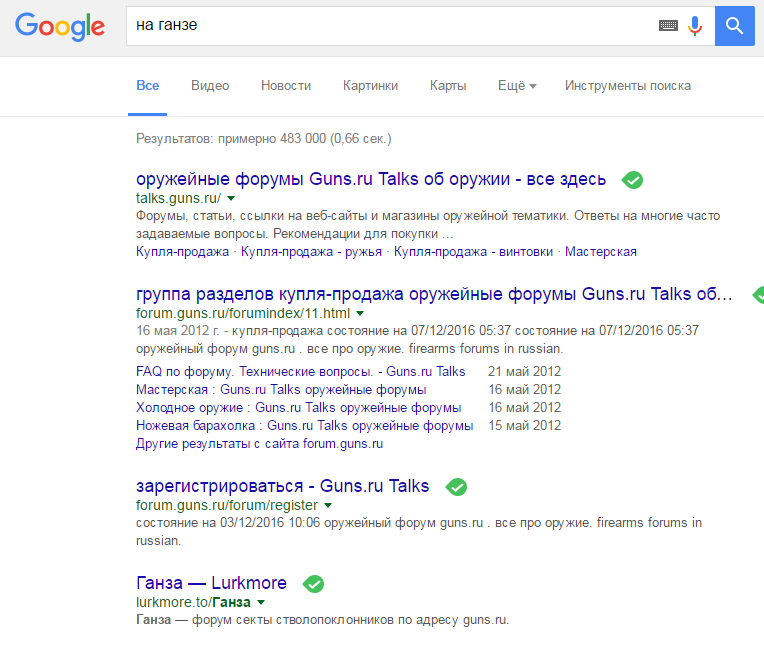
Task: Open 'Холодное оружие : Guns.ru Talks' link
Action: (x=299, y=408)
